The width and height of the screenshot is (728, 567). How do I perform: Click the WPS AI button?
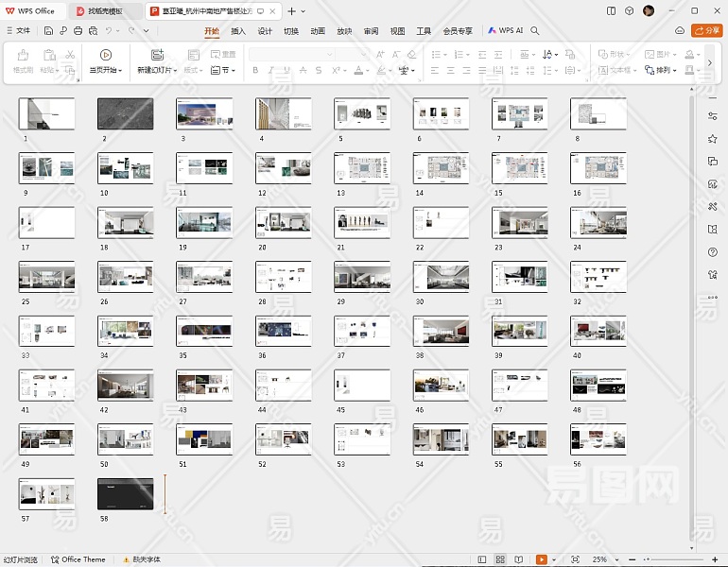(506, 30)
